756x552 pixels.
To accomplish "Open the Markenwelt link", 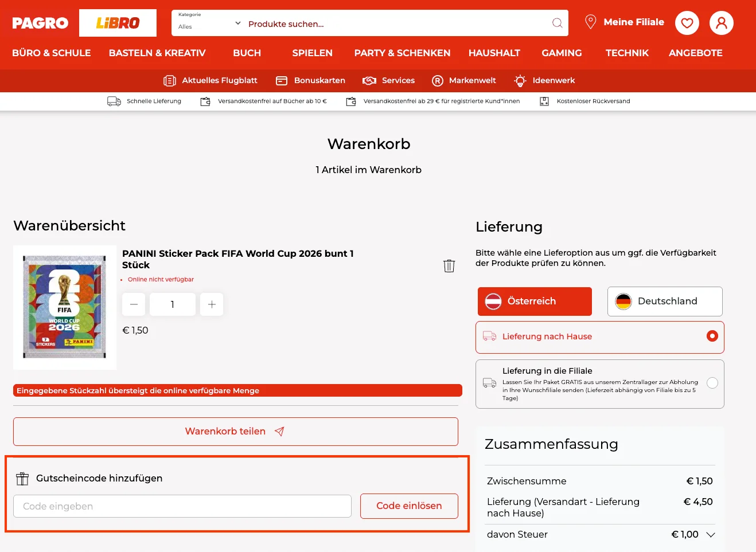I will (x=472, y=81).
